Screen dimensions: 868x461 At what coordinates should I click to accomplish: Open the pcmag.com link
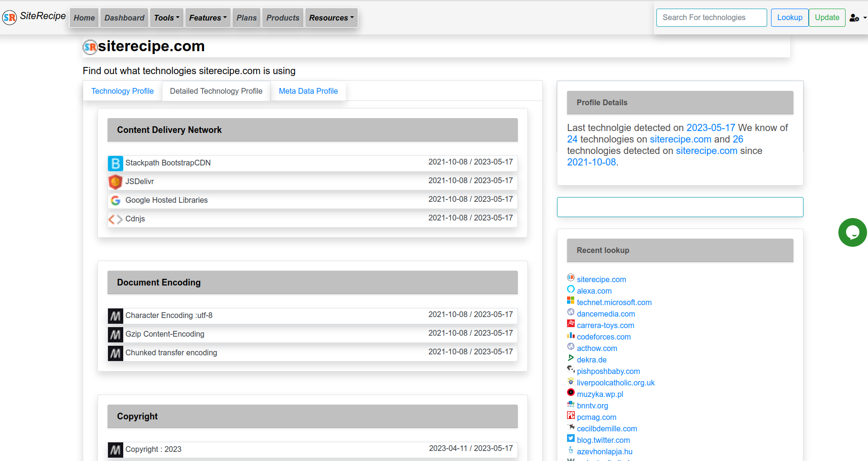[x=597, y=417]
